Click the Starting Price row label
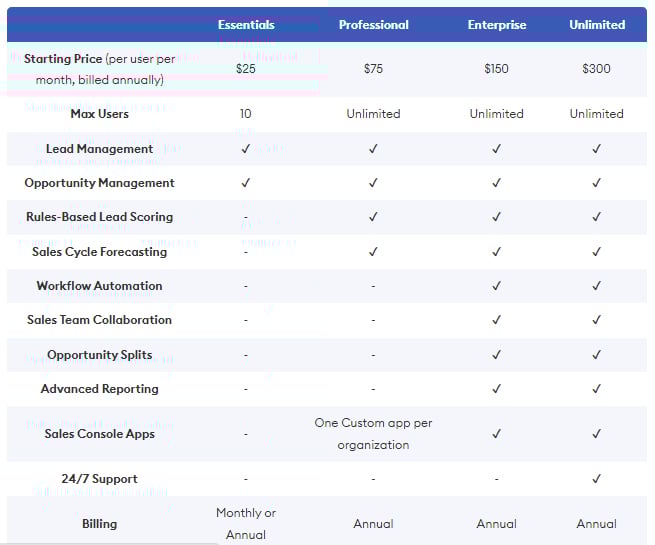 [99, 69]
